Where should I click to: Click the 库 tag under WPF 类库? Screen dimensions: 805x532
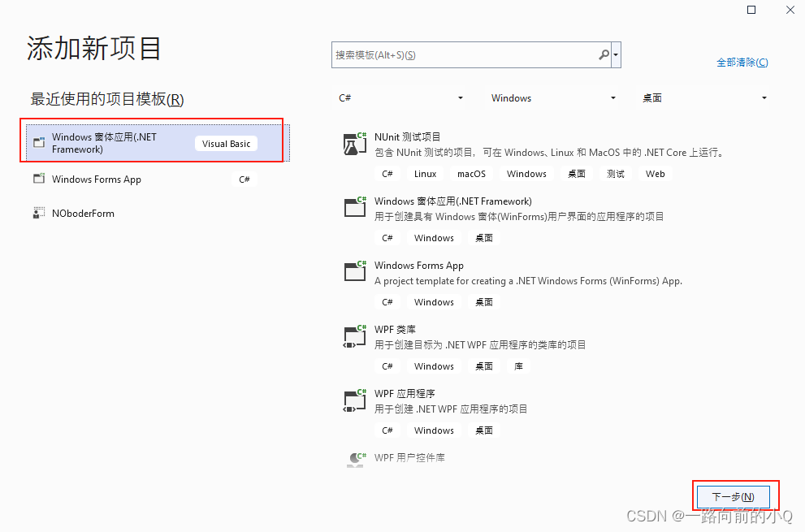tap(518, 366)
